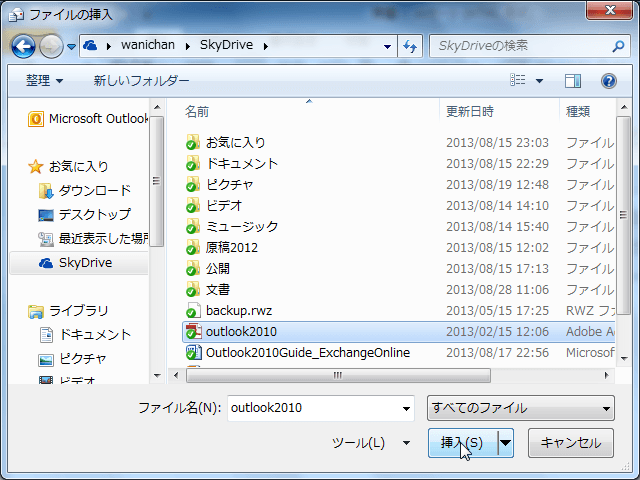Select wanichan in the address path

point(148,45)
